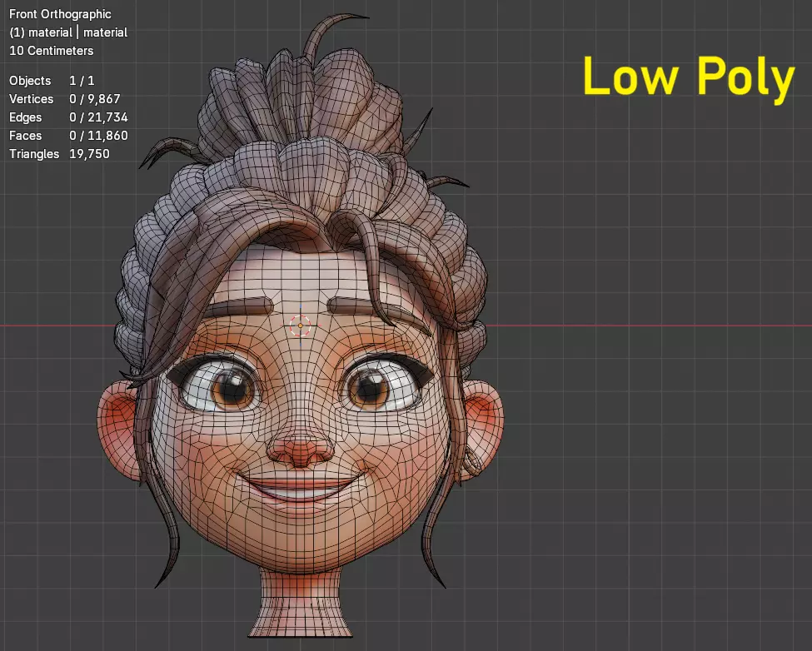Image resolution: width=812 pixels, height=651 pixels.
Task: Click the '10 Centimeters' grid scale text
Action: [52, 51]
